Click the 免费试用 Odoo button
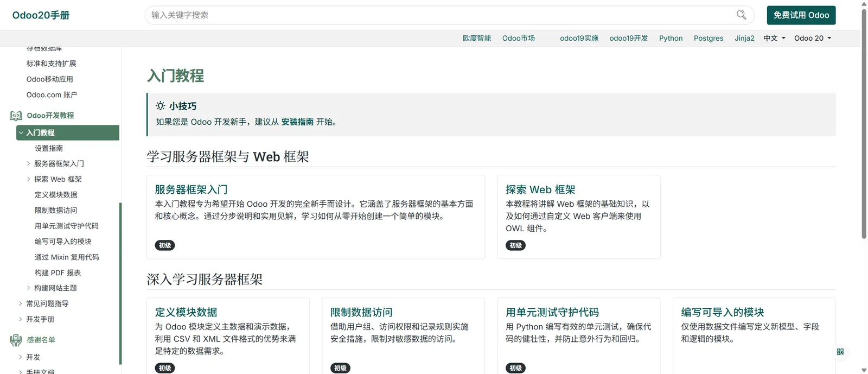Screen dimensions: 868x374 [801, 15]
